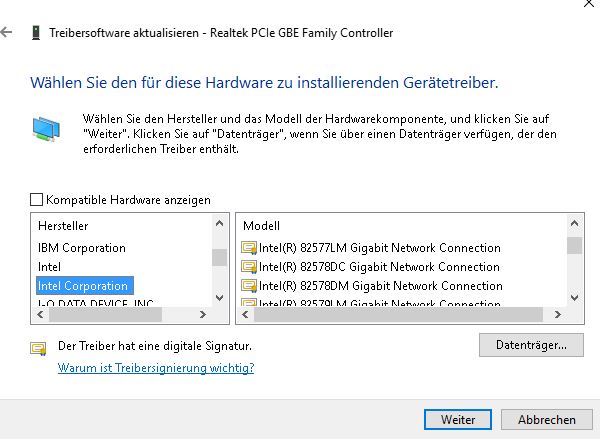Select Intel(R) 82578DC Gigabit Network Connection
This screenshot has height=439, width=600.
pos(379,266)
